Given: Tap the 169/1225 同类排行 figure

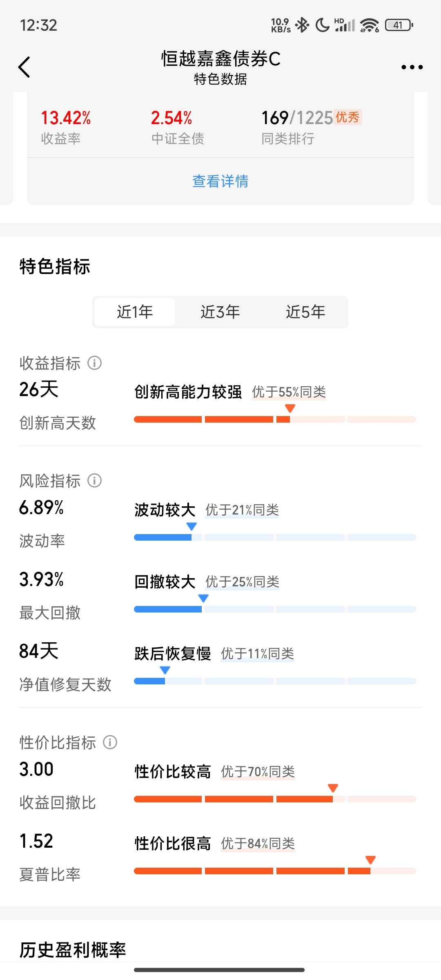Looking at the screenshot, I should (297, 118).
